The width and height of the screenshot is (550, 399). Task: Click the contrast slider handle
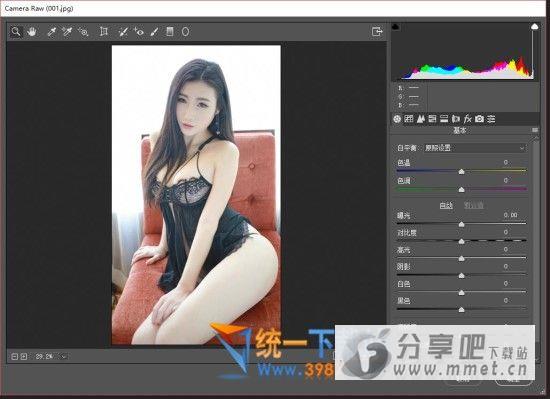pyautogui.click(x=462, y=241)
